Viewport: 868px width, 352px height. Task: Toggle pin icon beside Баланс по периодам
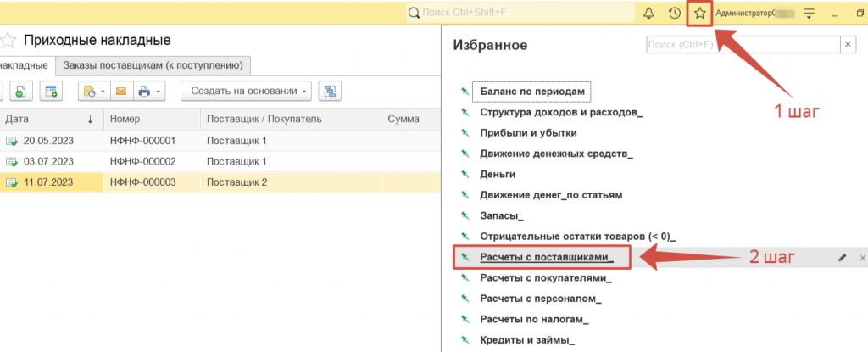pos(464,91)
